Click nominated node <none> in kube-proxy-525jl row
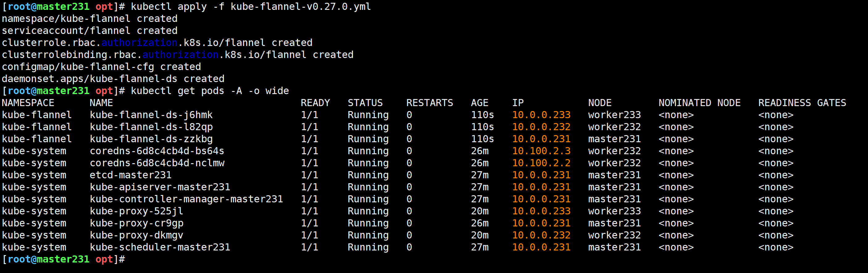 point(676,211)
